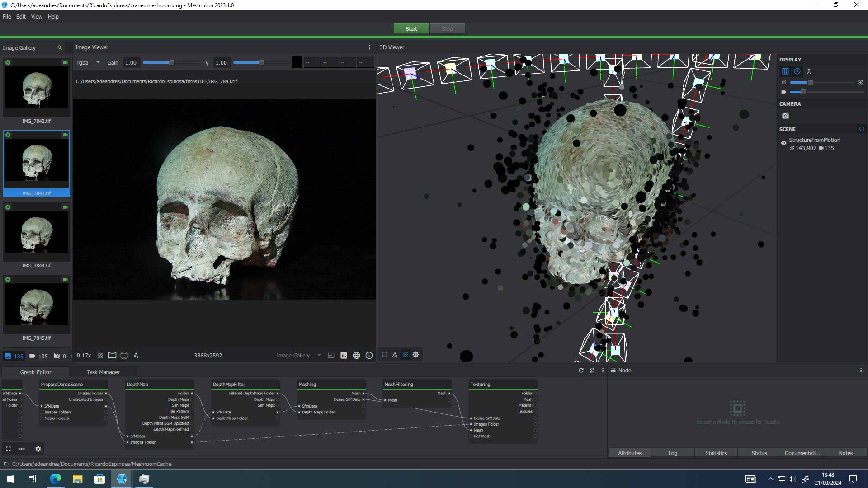Show image metadata info icon
The height and width of the screenshot is (488, 868).
tap(369, 356)
